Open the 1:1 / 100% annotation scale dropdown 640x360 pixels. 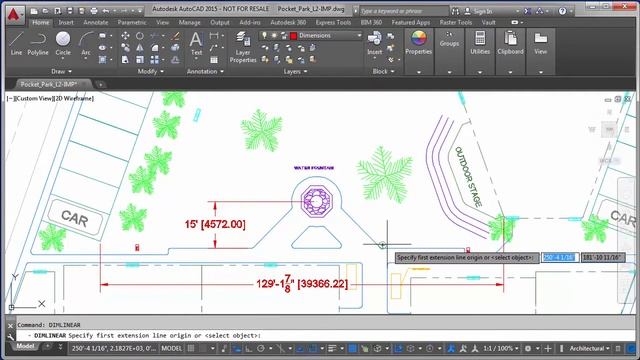click(x=501, y=348)
